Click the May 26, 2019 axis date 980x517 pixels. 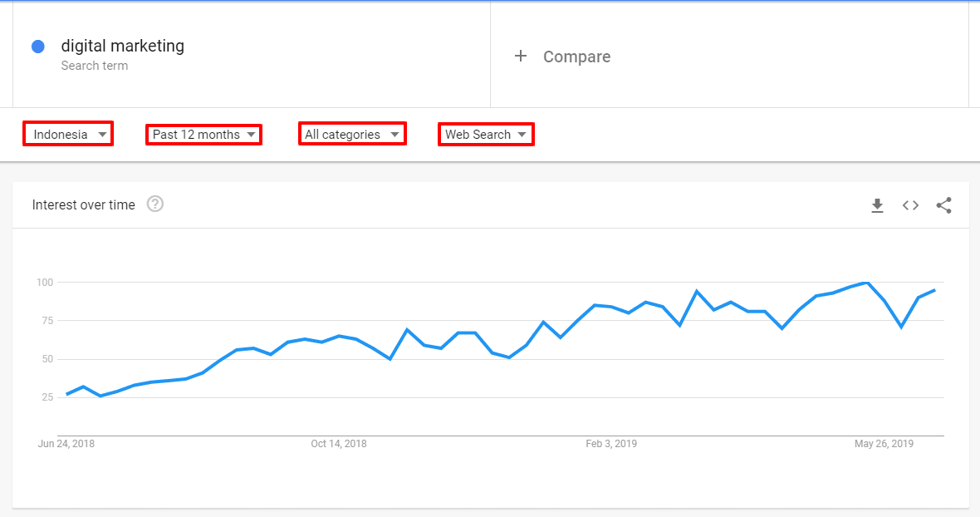click(x=884, y=444)
